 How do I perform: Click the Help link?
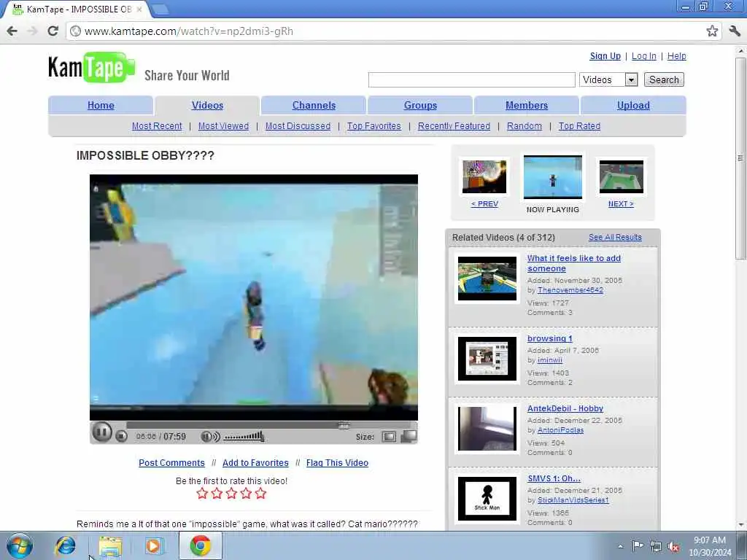coord(676,55)
